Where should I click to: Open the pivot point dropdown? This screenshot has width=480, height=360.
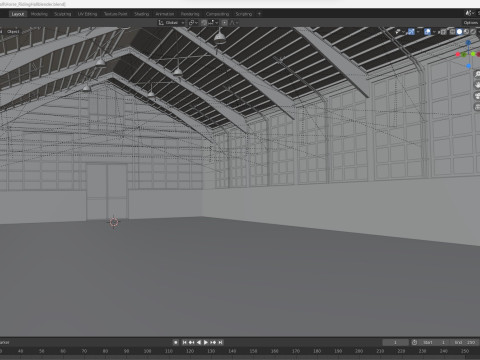point(193,23)
